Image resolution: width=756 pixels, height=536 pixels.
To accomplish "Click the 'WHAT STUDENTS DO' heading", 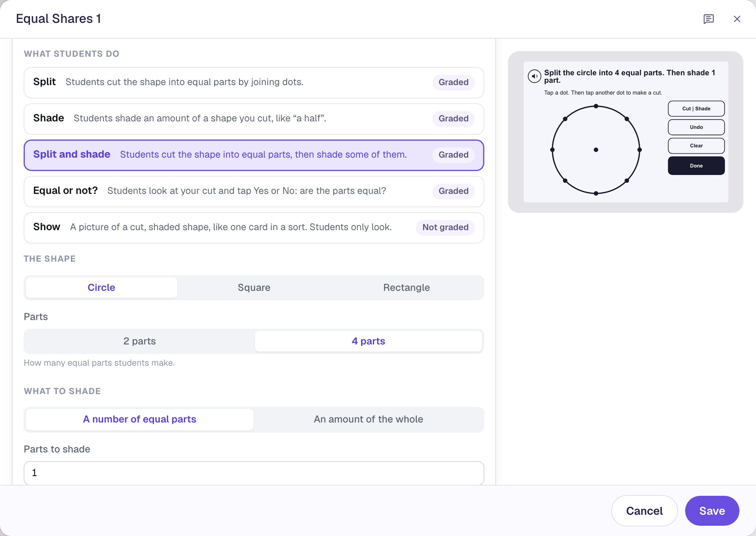I will pos(71,54).
